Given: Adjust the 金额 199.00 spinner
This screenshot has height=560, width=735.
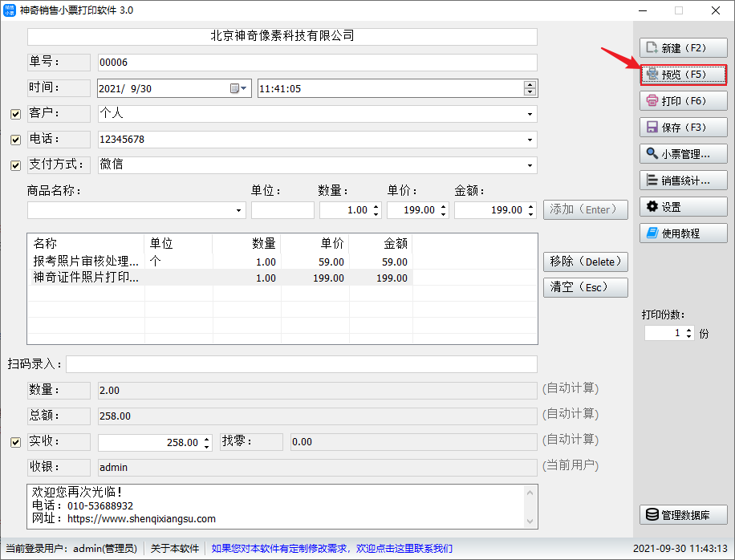Looking at the screenshot, I should pyautogui.click(x=530, y=210).
